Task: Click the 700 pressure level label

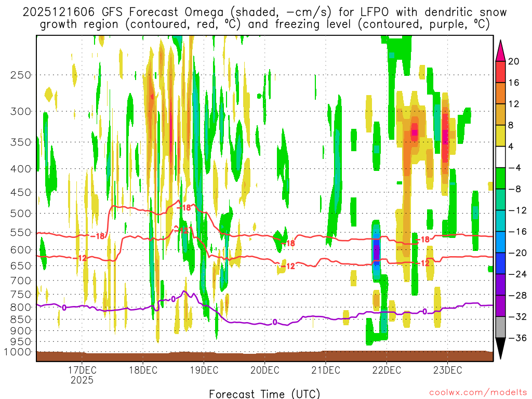Action: coord(21,281)
